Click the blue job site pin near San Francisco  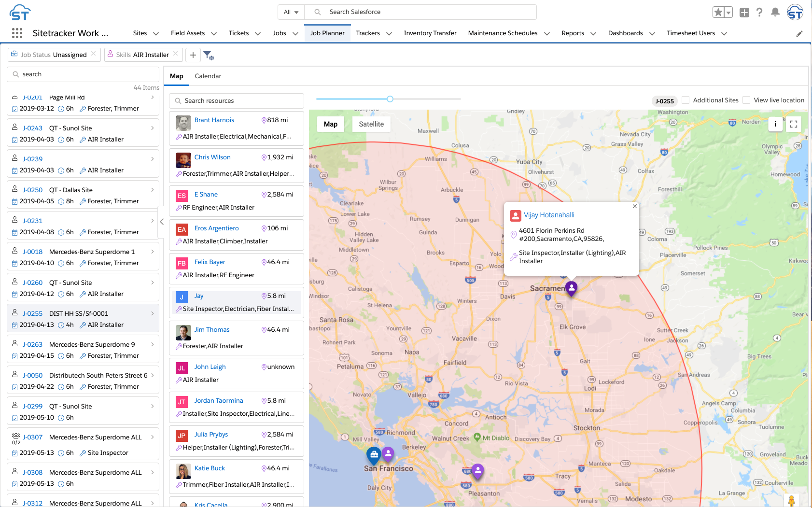pyautogui.click(x=374, y=455)
